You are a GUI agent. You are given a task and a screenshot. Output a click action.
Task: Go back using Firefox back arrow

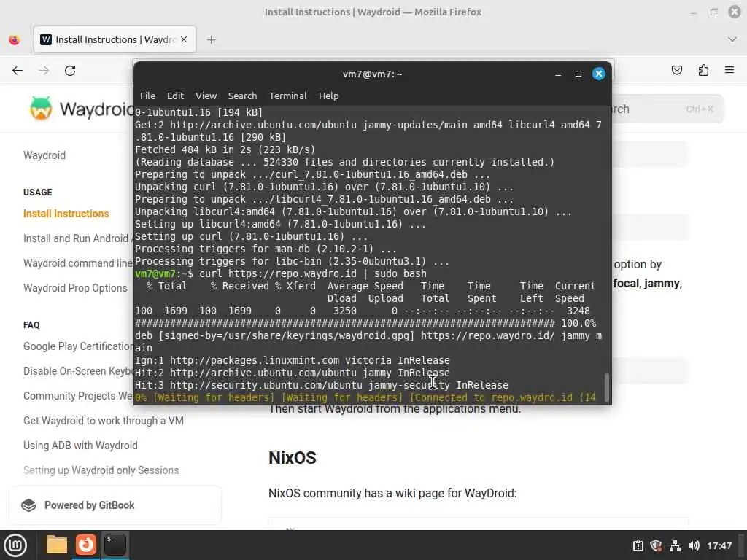tap(18, 71)
